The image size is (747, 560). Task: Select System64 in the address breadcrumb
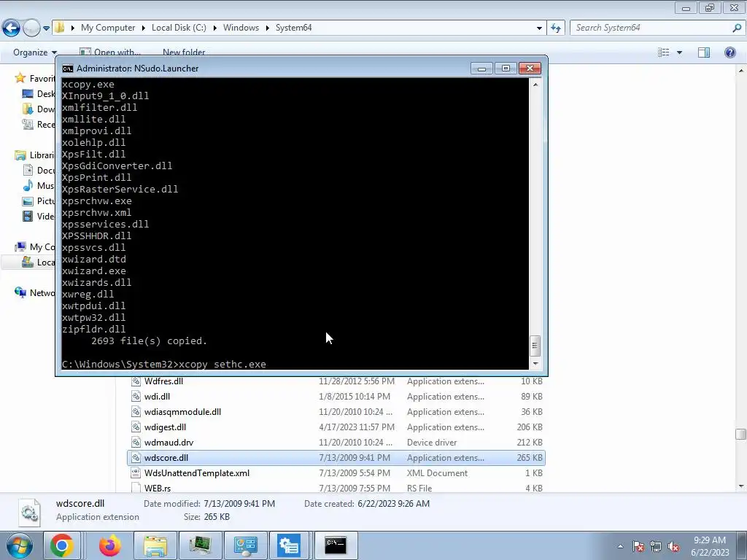click(293, 28)
